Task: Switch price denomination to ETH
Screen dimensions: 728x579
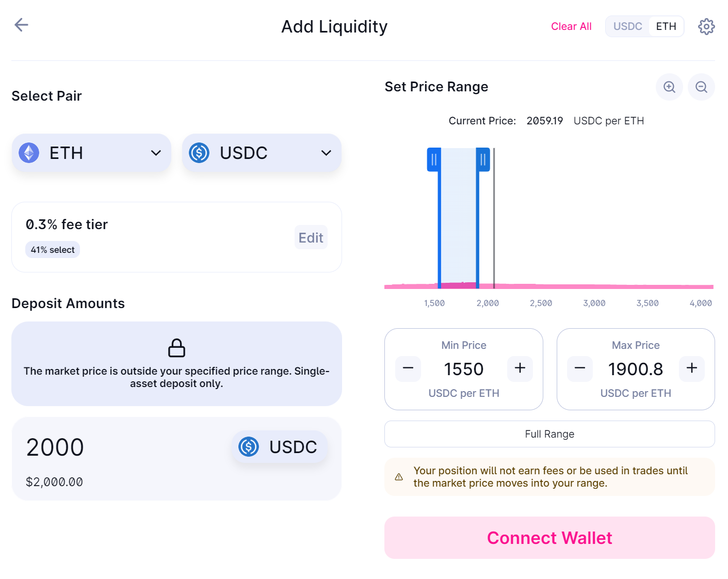Action: 666,26
